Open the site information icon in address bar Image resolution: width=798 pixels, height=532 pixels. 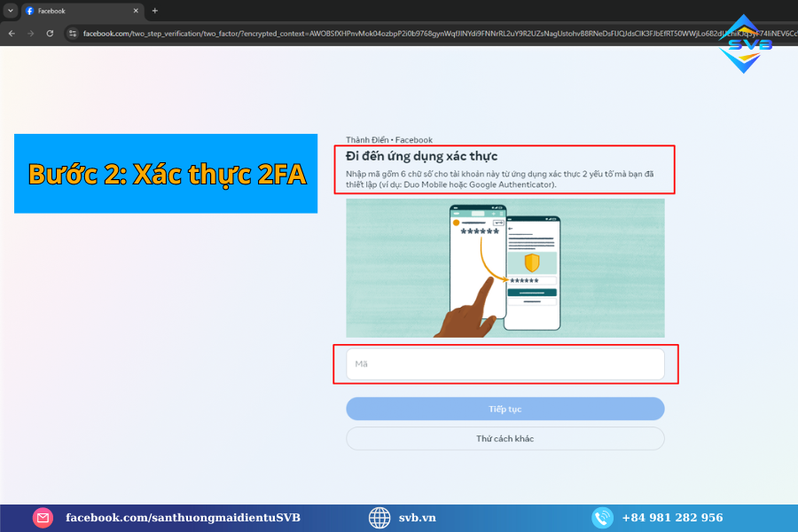pyautogui.click(x=73, y=33)
